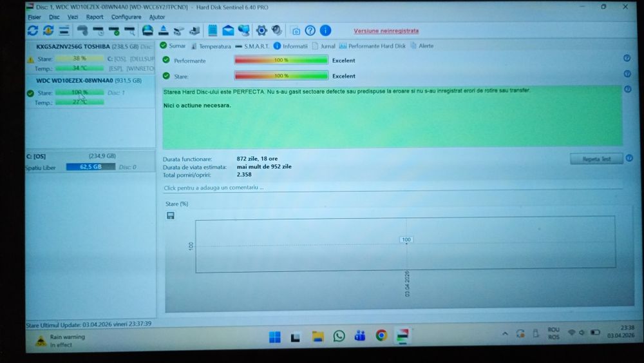Viewport: 644px width, 363px height.
Task: Open the disk list view icon
Action: (64, 30)
